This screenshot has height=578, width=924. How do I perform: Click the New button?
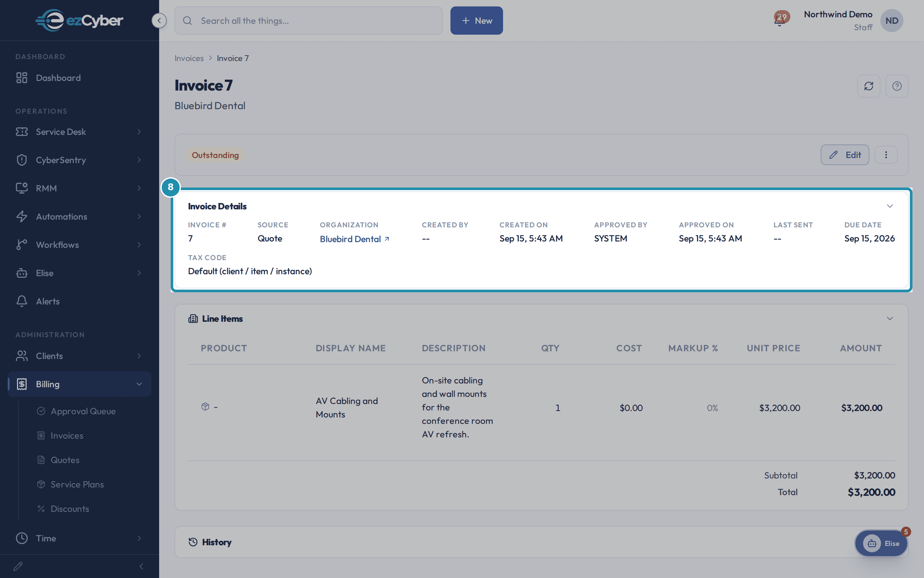click(x=476, y=21)
